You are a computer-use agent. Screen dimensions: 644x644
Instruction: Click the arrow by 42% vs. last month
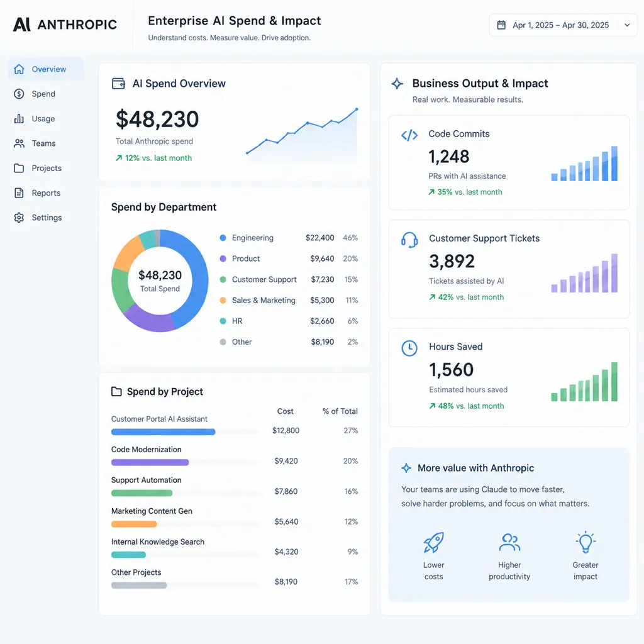tap(432, 297)
